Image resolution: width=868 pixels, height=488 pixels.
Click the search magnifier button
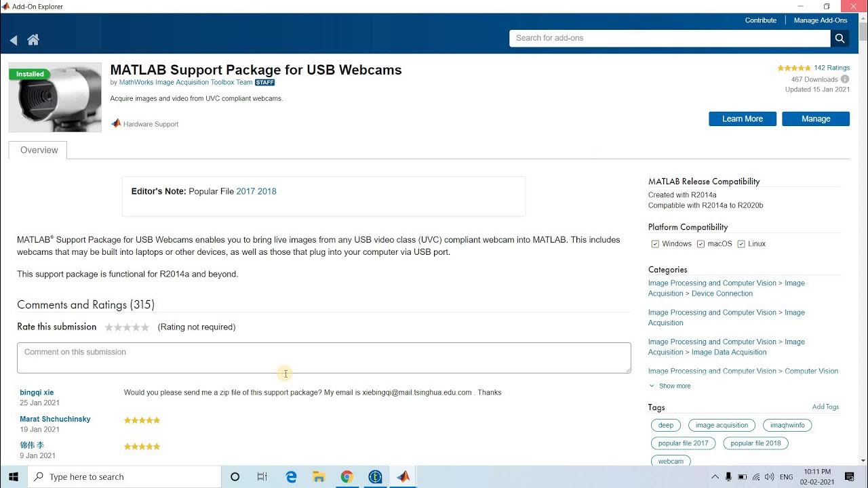click(840, 39)
